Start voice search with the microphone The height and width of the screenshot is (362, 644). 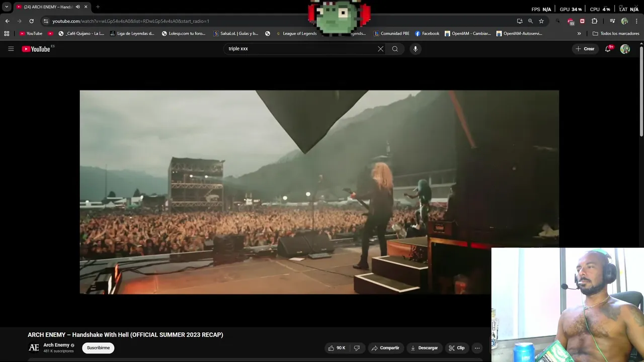pos(415,49)
